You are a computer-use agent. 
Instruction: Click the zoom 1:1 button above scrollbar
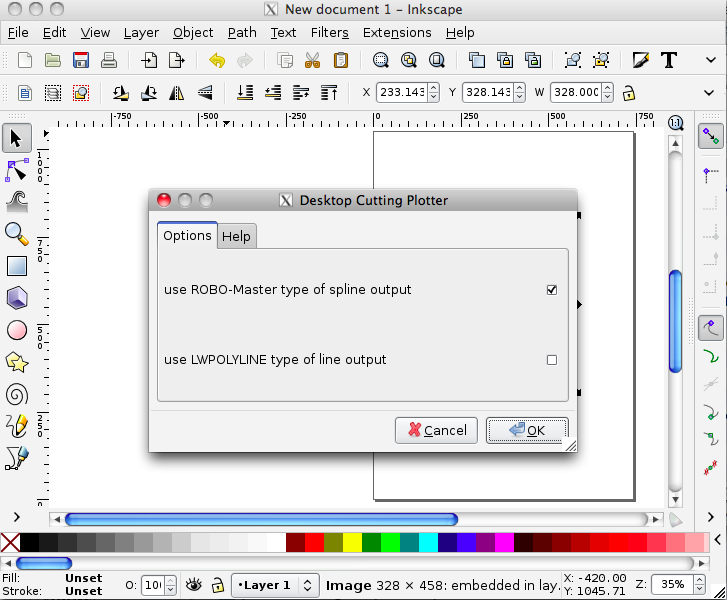676,123
